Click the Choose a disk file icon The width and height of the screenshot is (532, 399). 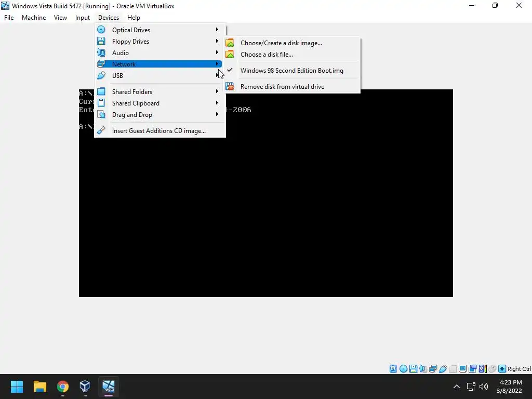tap(230, 54)
